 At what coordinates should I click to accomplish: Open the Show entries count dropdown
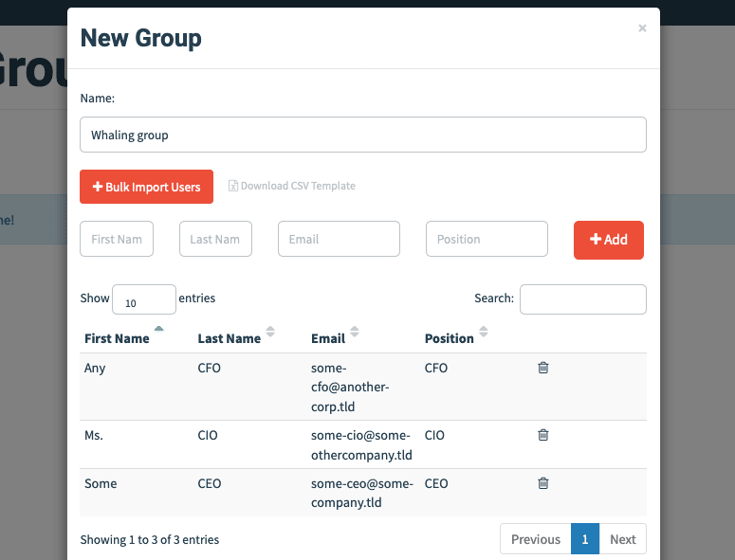click(144, 299)
